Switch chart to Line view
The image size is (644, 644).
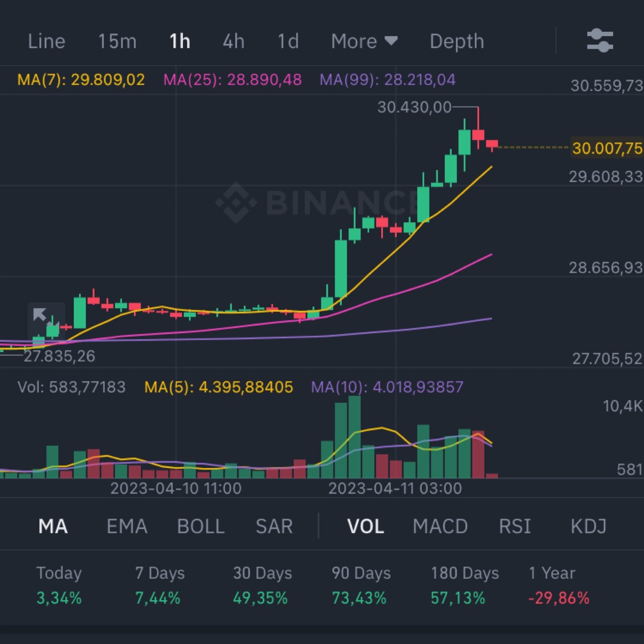47,41
